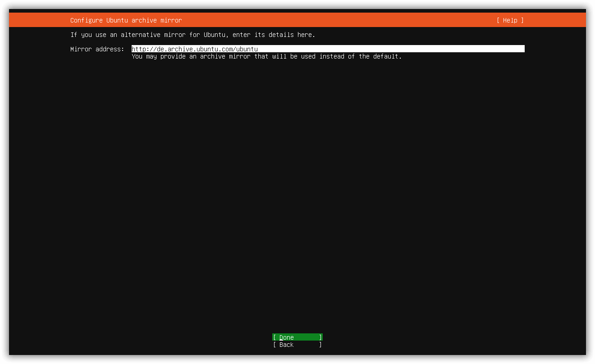Click the closing bracket of the Back button
Image resolution: width=595 pixels, height=364 pixels.
click(320, 345)
